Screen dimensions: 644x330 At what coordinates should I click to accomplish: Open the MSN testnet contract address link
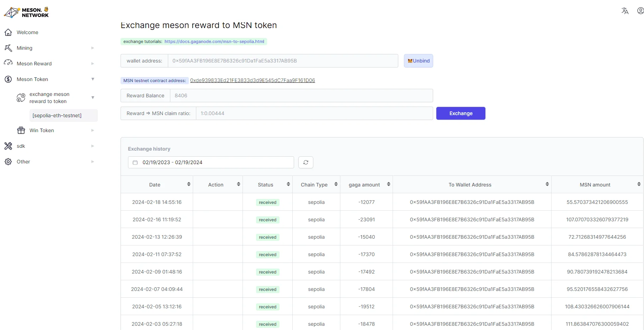(x=252, y=80)
